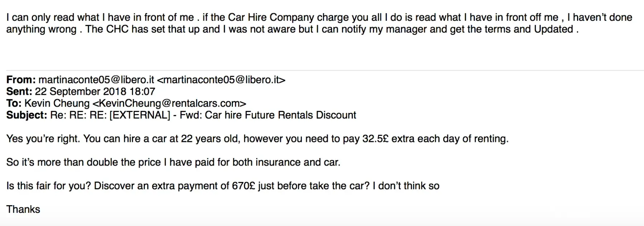Click the bold From label

pos(21,80)
